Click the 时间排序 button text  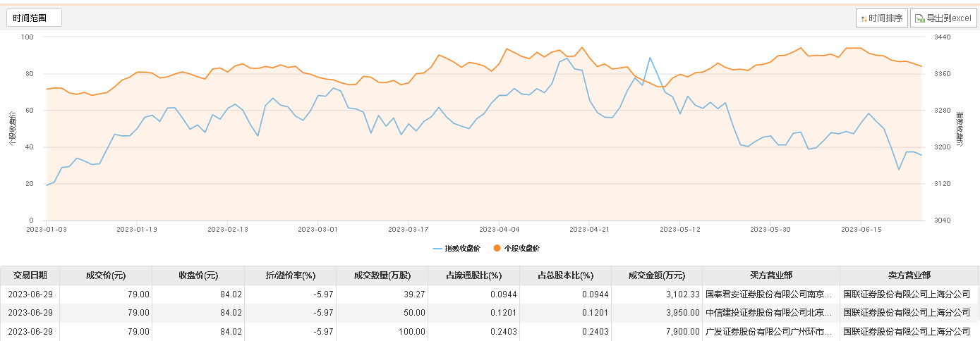(x=885, y=19)
